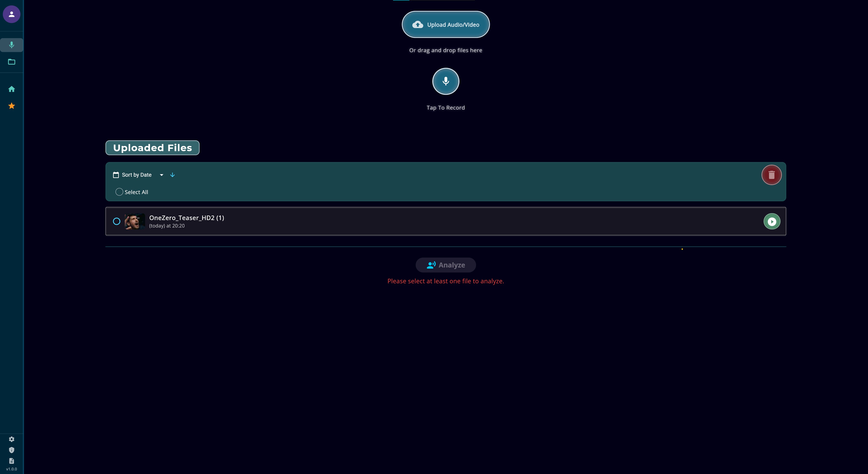This screenshot has width=868, height=474.
Task: Click the sort direction arrow icon
Action: [172, 175]
